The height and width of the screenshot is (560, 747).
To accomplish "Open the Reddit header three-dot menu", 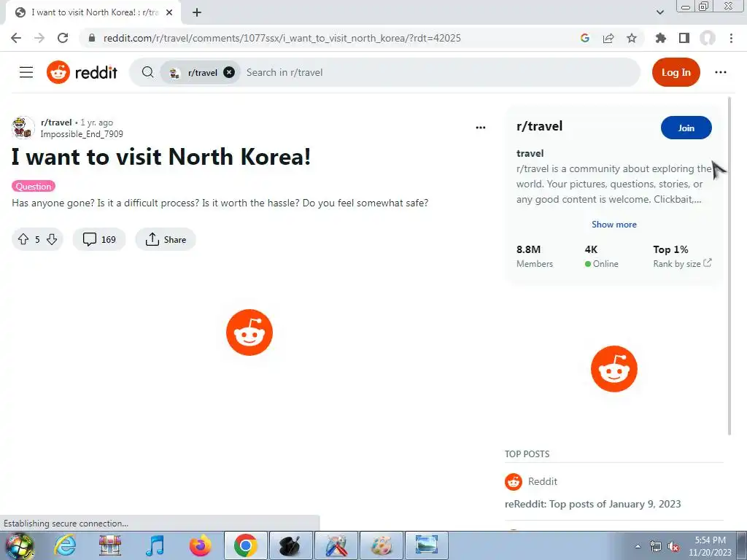I will click(x=720, y=72).
